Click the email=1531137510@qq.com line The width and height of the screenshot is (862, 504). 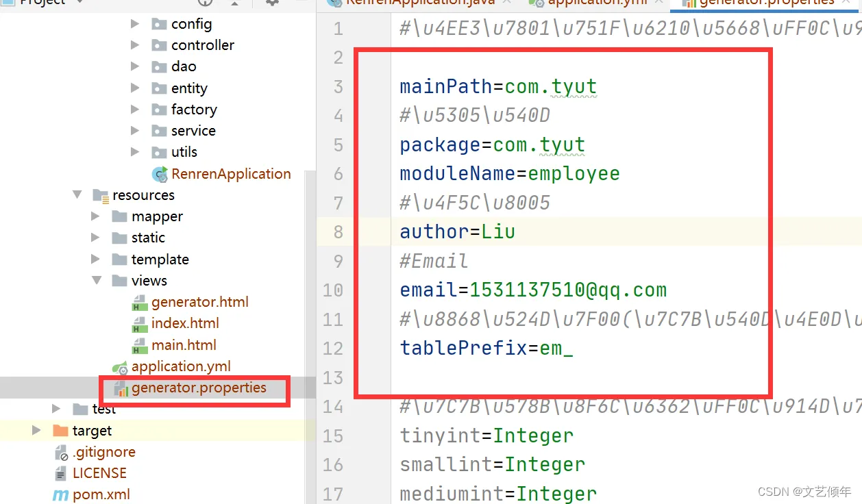[x=533, y=290]
